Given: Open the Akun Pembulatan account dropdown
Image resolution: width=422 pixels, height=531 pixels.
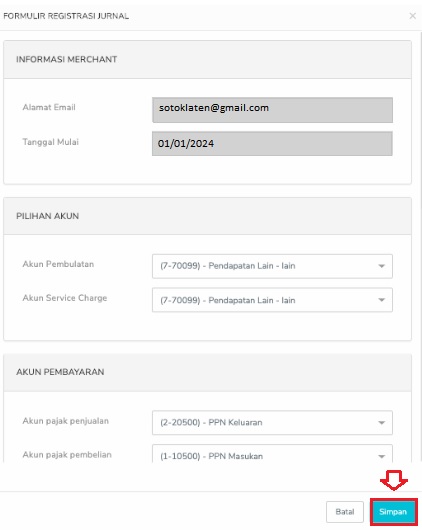Looking at the screenshot, I should [272, 266].
